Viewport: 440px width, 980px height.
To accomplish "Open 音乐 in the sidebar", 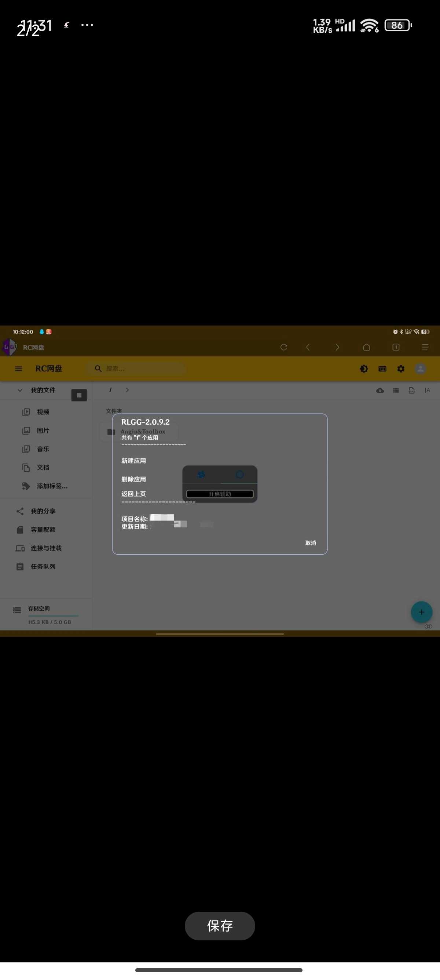I will coord(43,449).
